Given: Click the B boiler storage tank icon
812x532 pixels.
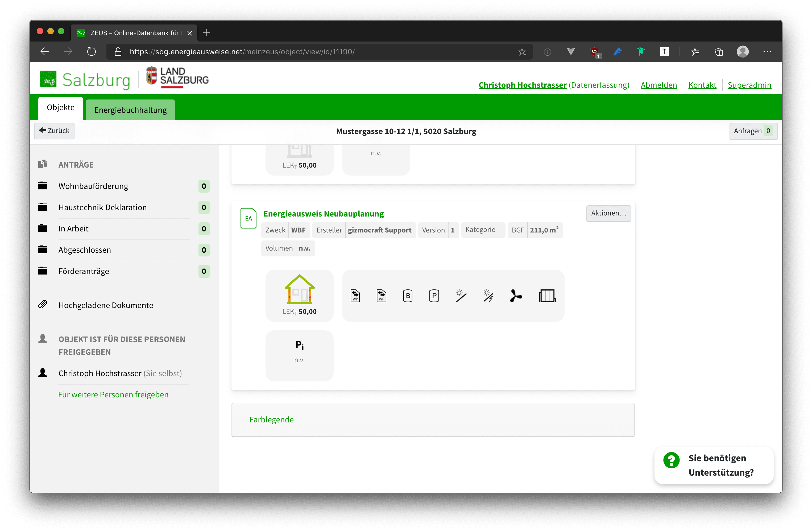Looking at the screenshot, I should [408, 296].
